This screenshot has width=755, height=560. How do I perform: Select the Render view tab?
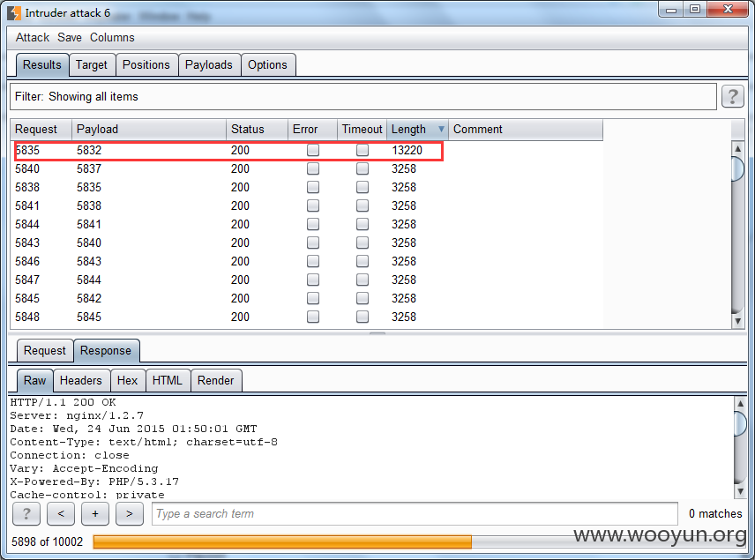click(215, 380)
